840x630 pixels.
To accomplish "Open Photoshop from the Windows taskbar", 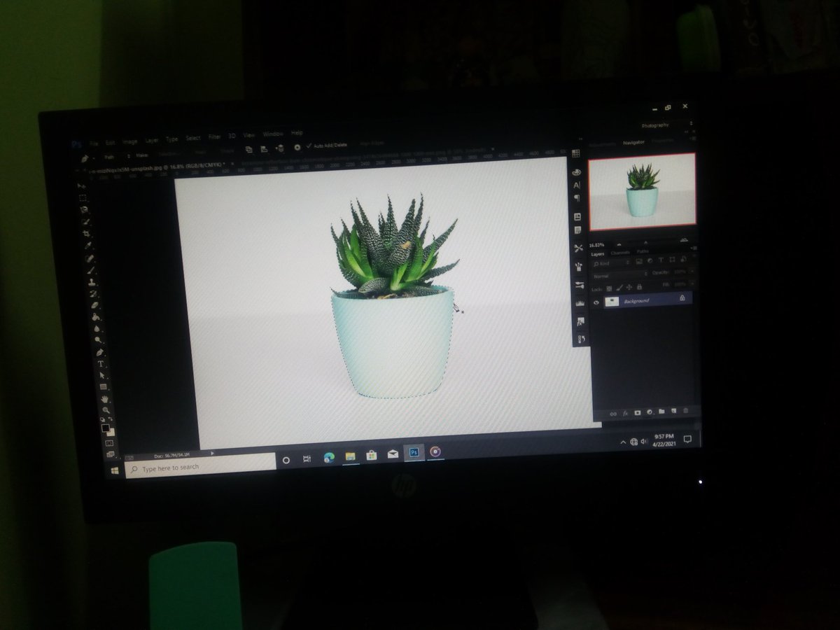I will point(414,452).
